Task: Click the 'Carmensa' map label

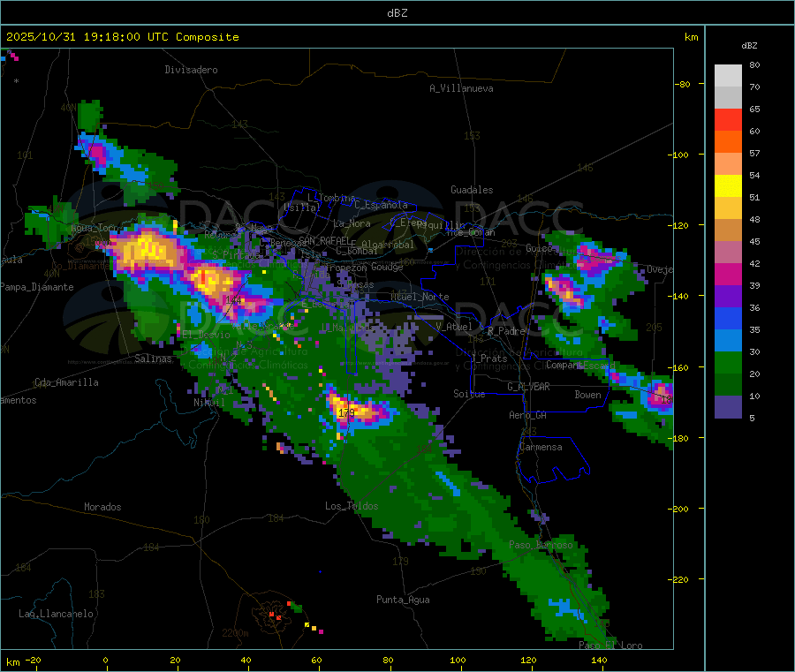Action: [541, 447]
